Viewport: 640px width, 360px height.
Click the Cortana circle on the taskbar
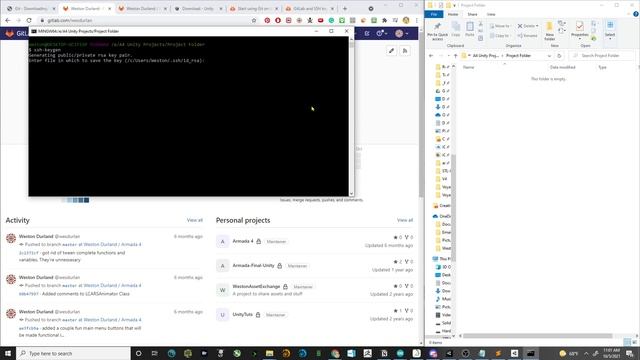(x=138, y=353)
